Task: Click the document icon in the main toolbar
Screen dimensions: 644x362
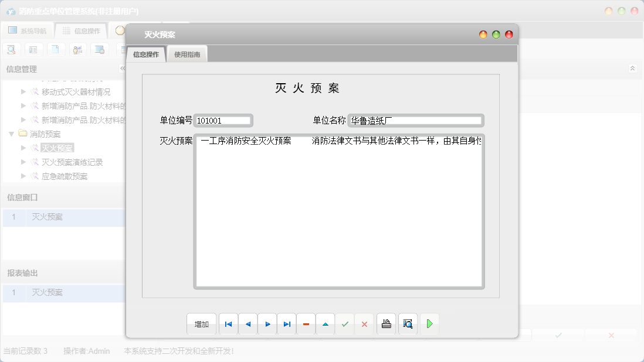Action: point(56,49)
